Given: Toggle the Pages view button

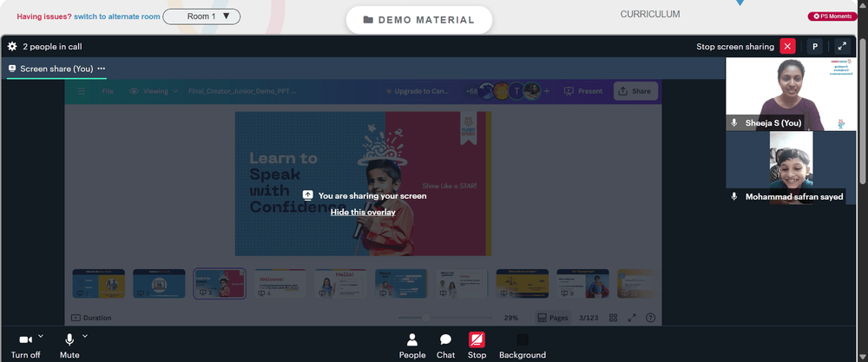Looking at the screenshot, I should coord(552,318).
